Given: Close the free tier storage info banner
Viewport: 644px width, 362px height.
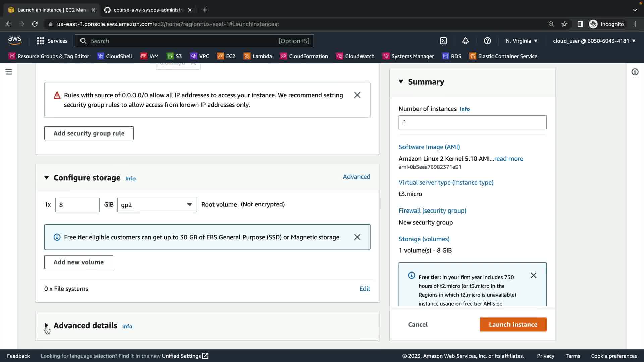Looking at the screenshot, I should 357,237.
